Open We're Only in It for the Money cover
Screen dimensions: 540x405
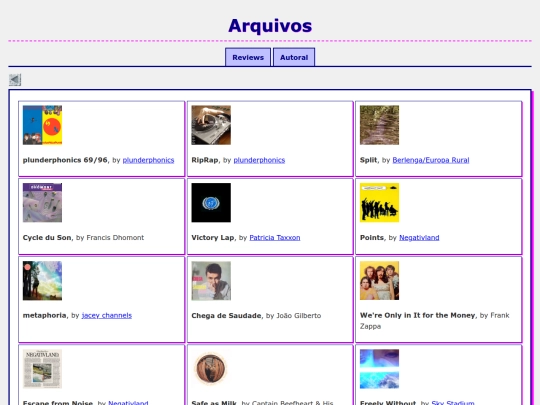[380, 280]
